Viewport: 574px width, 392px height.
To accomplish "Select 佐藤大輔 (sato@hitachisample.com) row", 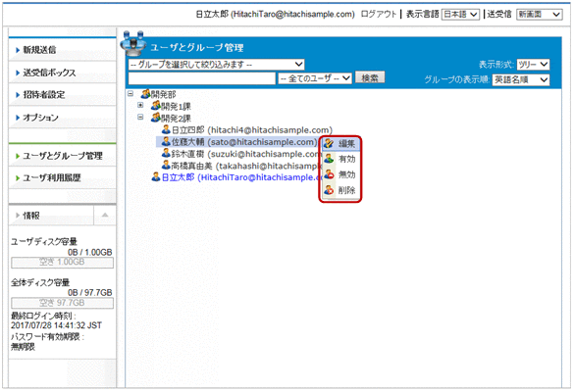I will point(238,142).
